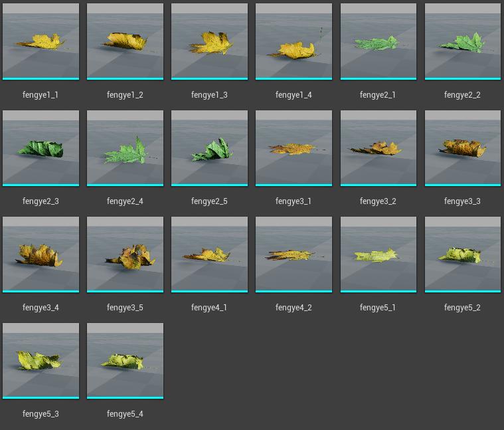This screenshot has width=504, height=430.
Task: Pick the fengye2_2 green leaf thumbnail
Action: [x=463, y=41]
